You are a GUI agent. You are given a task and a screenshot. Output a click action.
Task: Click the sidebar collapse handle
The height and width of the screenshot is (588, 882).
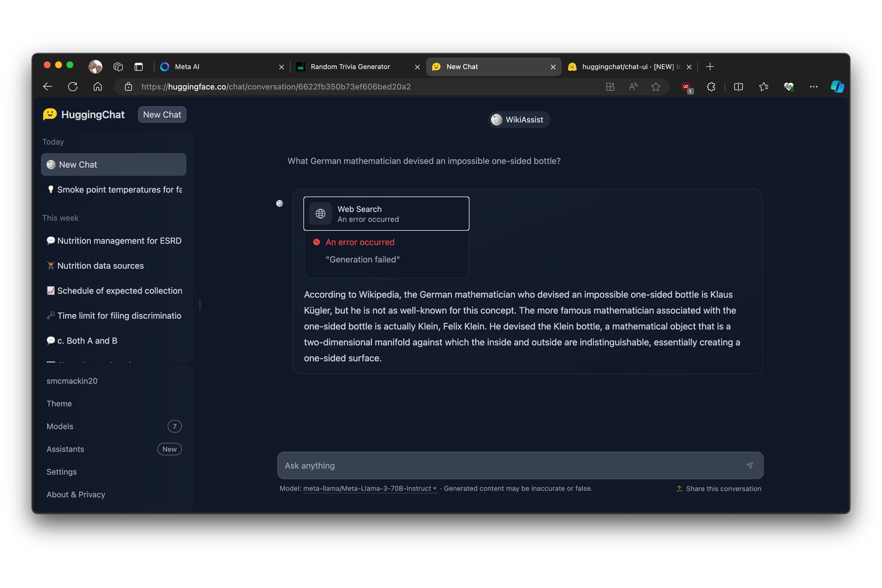pos(200,304)
